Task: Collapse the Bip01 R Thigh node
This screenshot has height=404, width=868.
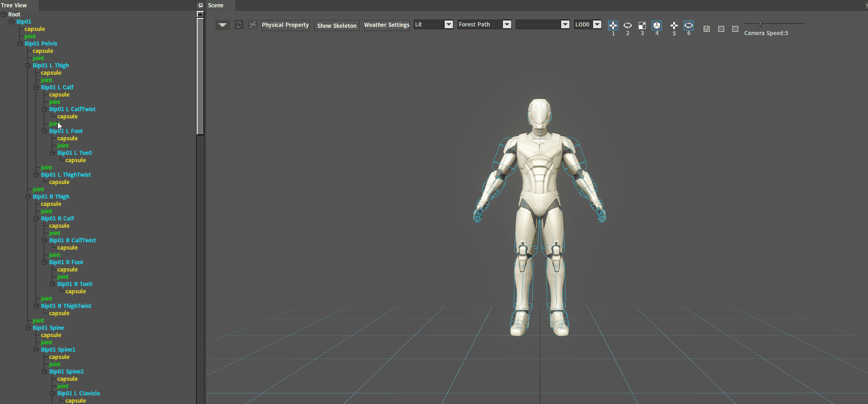Action: 28,197
